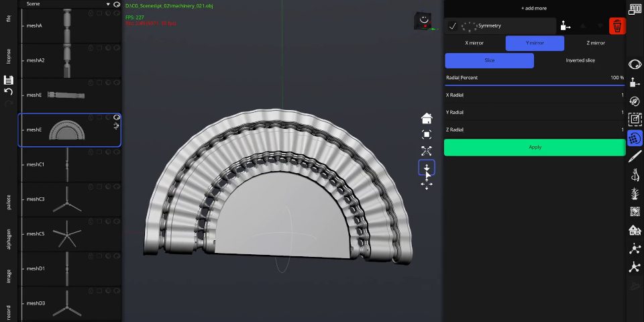Toggle visibility eye for meshA

coord(117,13)
